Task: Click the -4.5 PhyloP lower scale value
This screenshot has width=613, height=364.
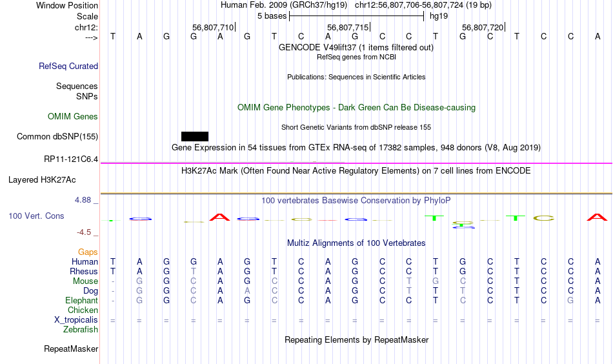Action: click(x=84, y=232)
